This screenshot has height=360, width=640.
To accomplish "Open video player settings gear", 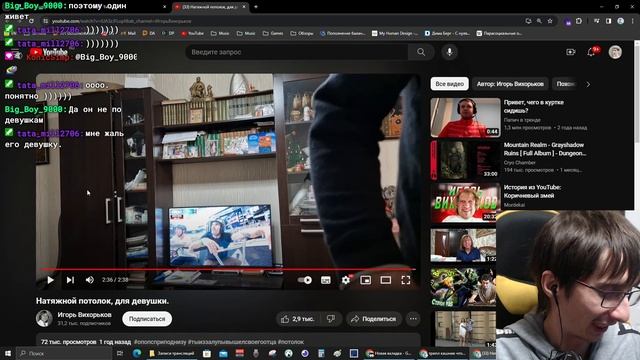I will click(346, 280).
